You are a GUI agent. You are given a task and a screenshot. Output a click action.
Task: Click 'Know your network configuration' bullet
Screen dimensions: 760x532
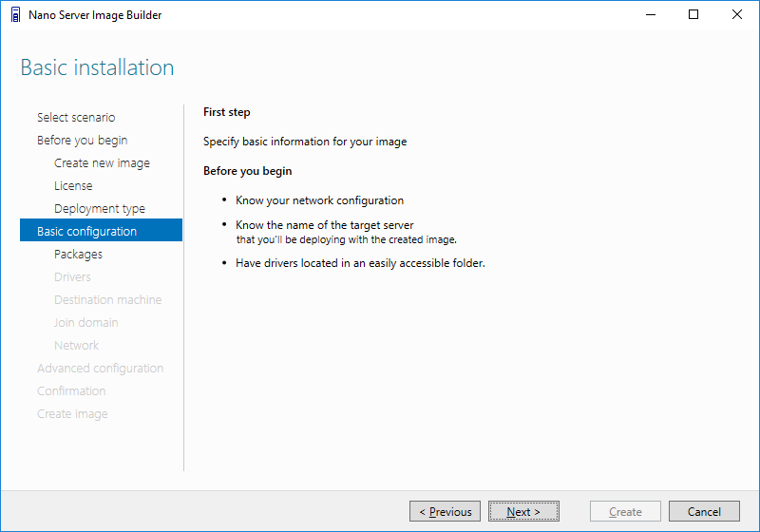319,200
